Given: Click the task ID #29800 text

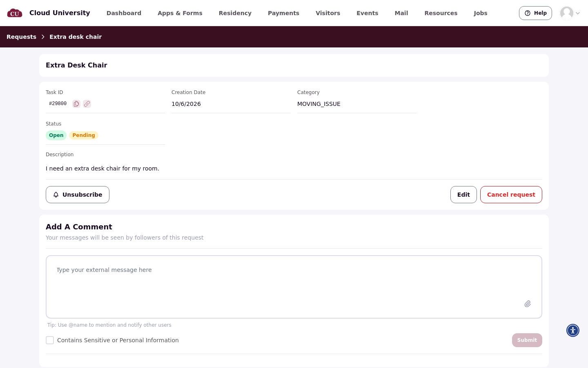Looking at the screenshot, I should tap(58, 104).
